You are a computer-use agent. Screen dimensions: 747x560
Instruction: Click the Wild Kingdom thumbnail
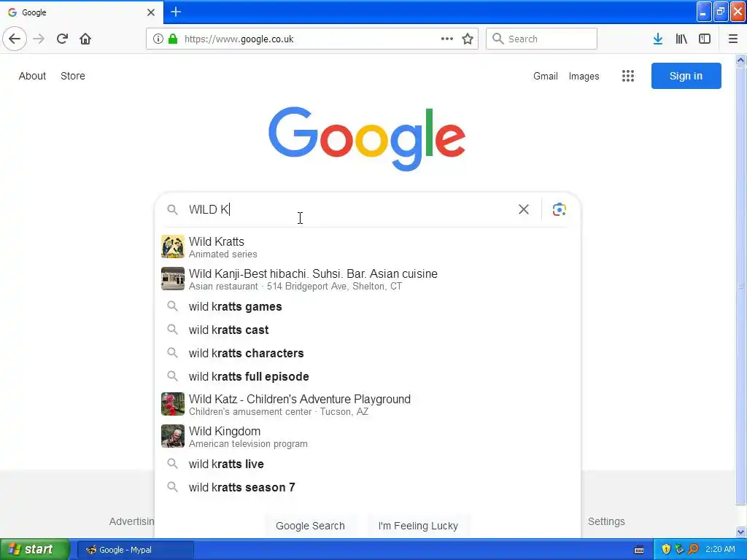tap(172, 436)
